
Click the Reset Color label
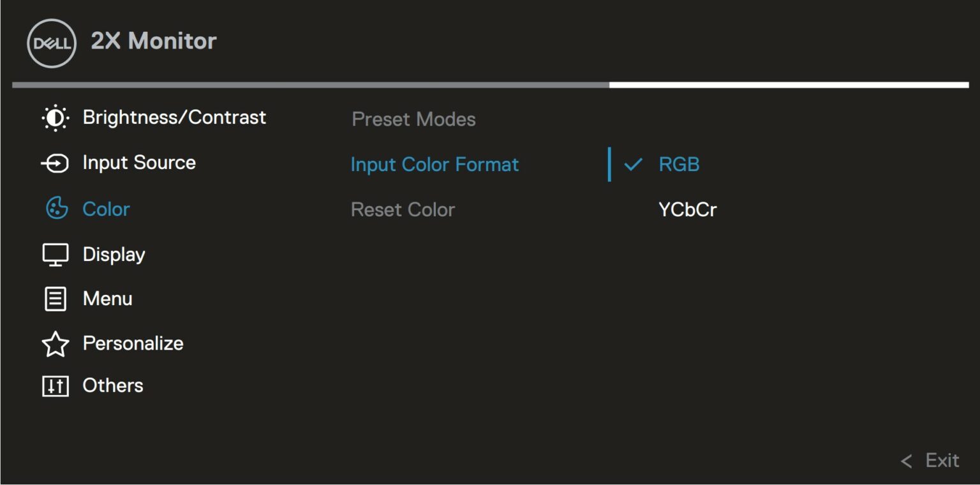403,209
